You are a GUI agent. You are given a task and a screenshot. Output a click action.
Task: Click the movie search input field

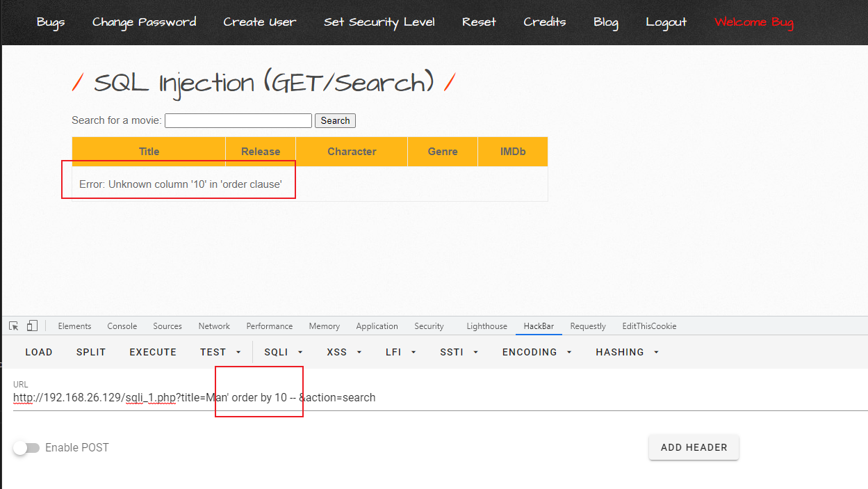point(238,121)
